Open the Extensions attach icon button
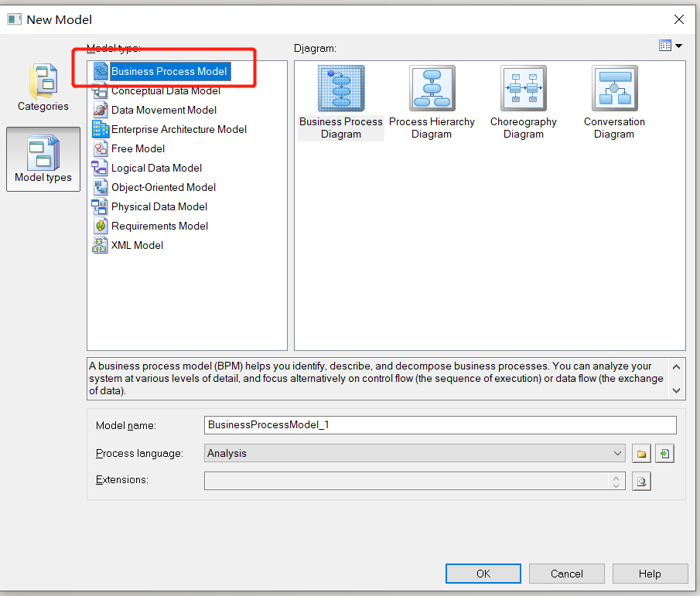Screen dimensions: 700x596 click(641, 482)
